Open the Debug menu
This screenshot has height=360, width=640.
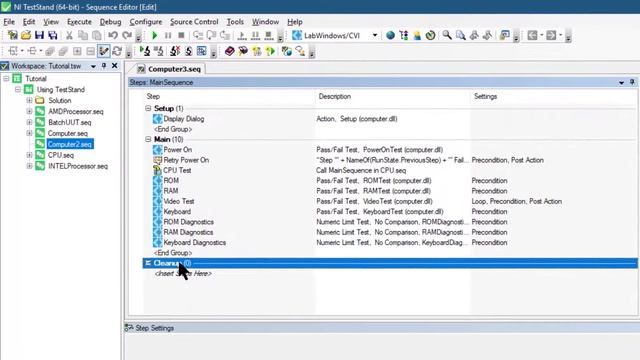click(x=110, y=22)
